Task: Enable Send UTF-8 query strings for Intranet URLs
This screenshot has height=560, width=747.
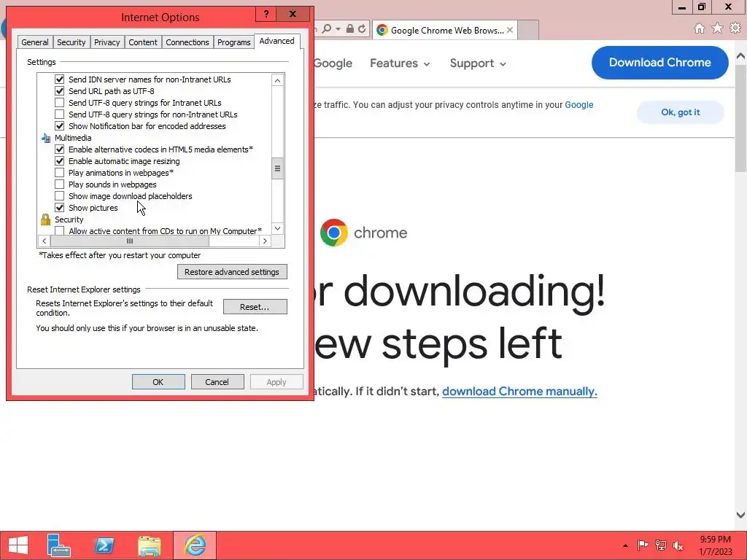Action: pyautogui.click(x=60, y=103)
